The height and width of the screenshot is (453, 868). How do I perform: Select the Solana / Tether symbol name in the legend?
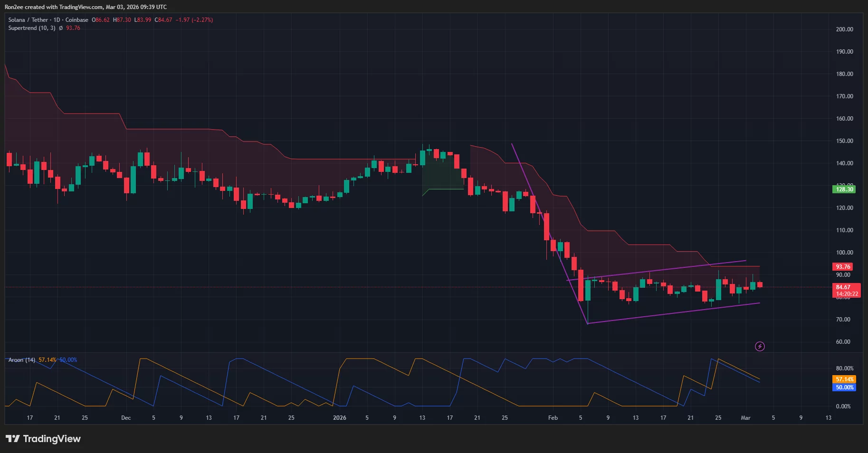29,19
